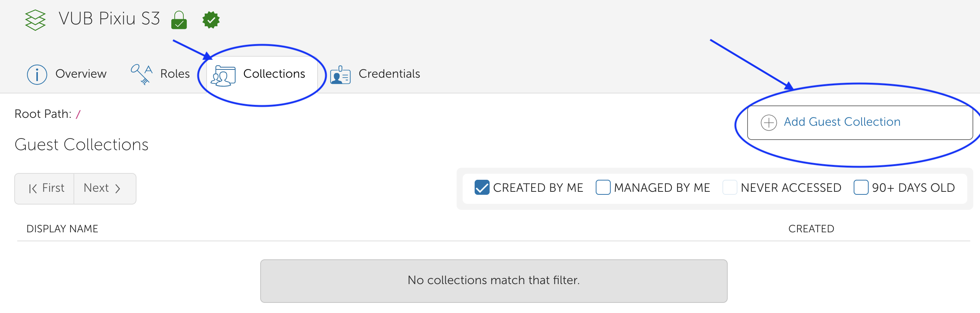Image resolution: width=980 pixels, height=313 pixels.
Task: Enable the Managed By Me checkbox
Action: 603,187
